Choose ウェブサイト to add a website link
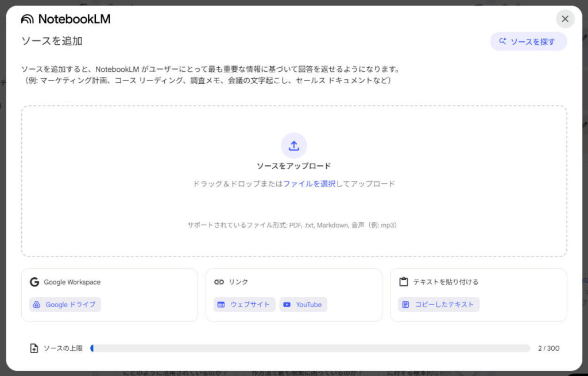This screenshot has height=376, width=588. coord(243,304)
